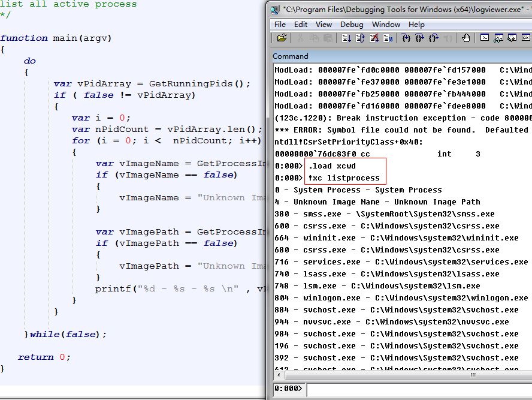The height and width of the screenshot is (400, 532).
Task: Open the Help menu
Action: pos(416,25)
